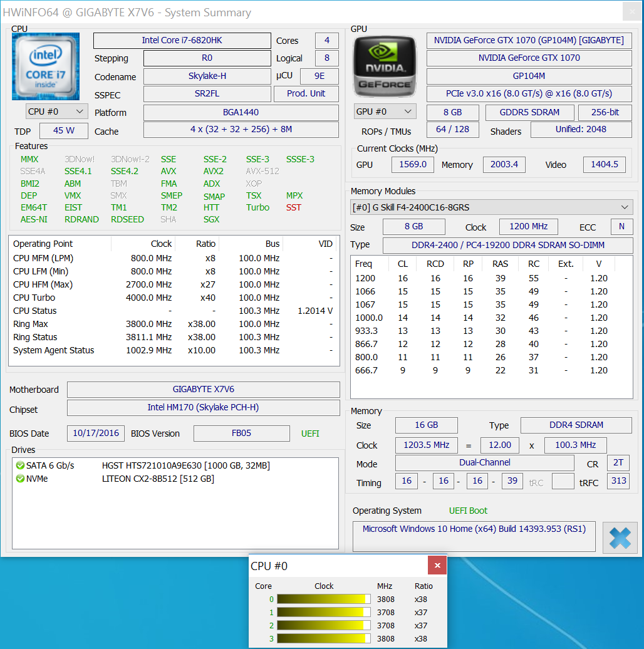Click the Unified: 2048 shaders field

point(581,130)
